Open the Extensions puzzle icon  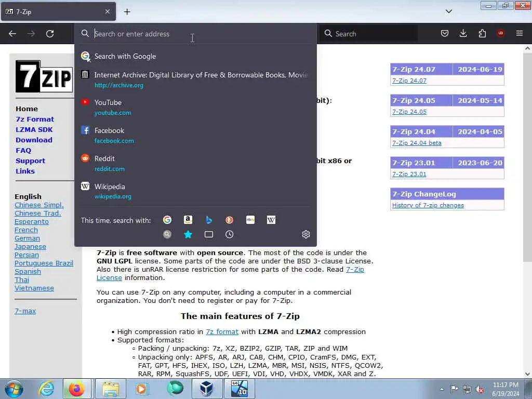(482, 33)
